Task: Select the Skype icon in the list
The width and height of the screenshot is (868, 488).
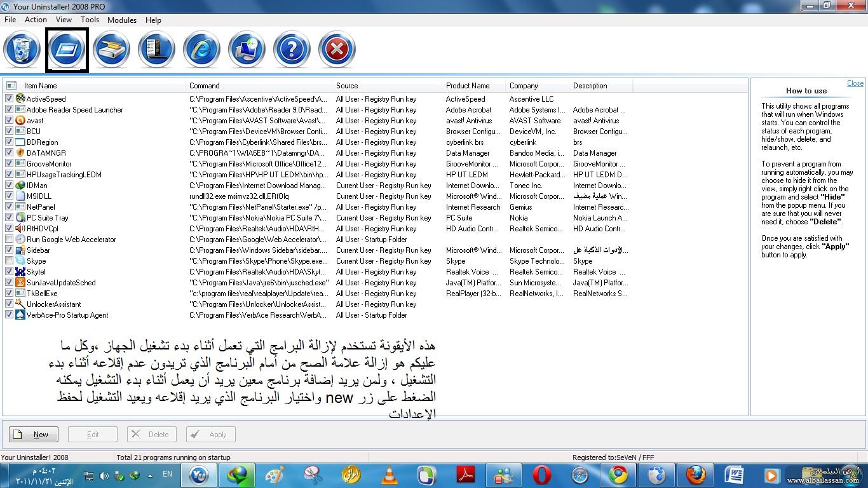Action: 20,261
